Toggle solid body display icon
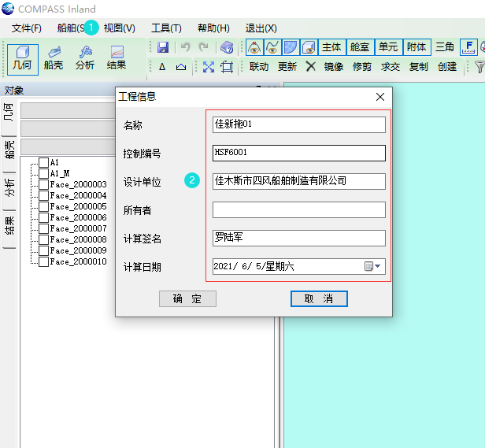 pos(309,47)
